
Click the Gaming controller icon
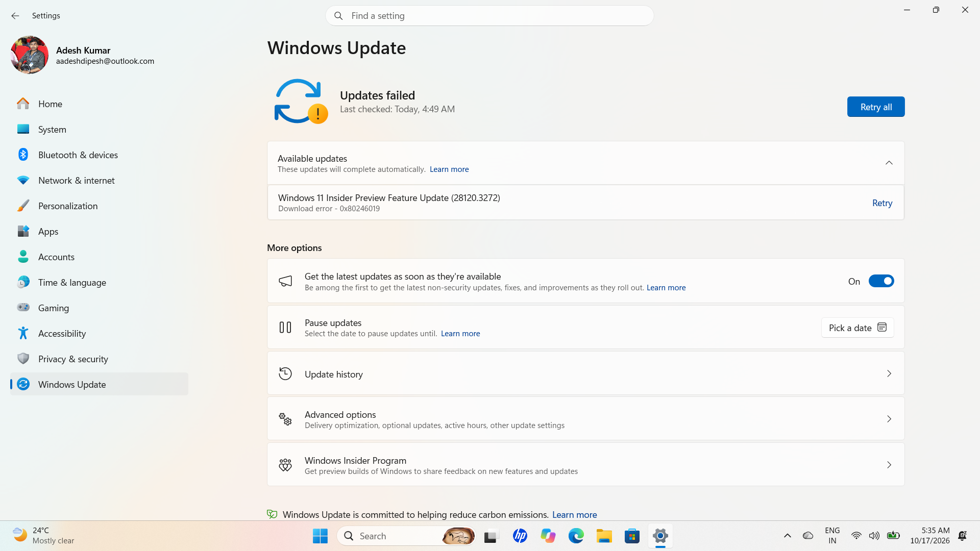point(23,308)
